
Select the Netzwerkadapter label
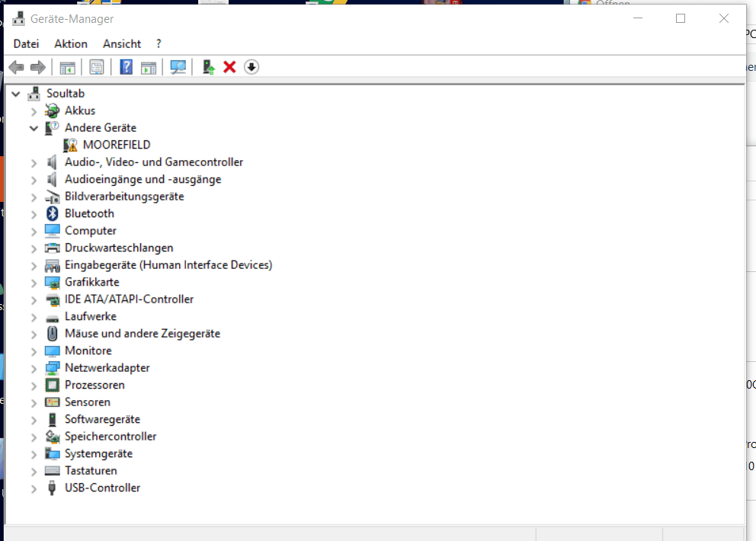point(107,368)
